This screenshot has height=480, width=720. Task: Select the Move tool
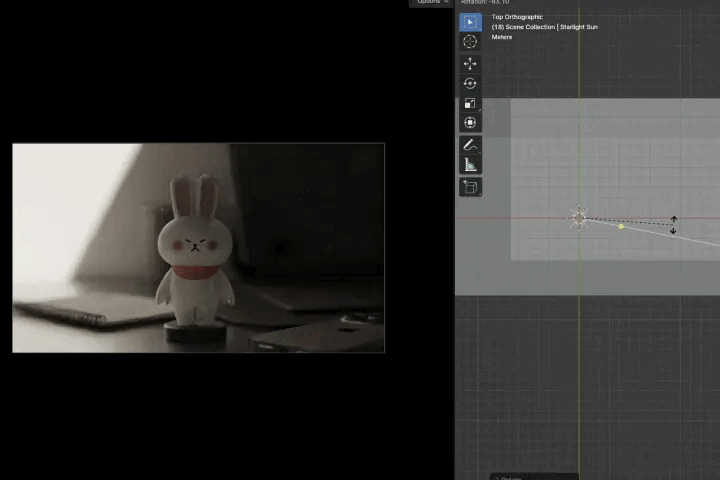point(470,63)
